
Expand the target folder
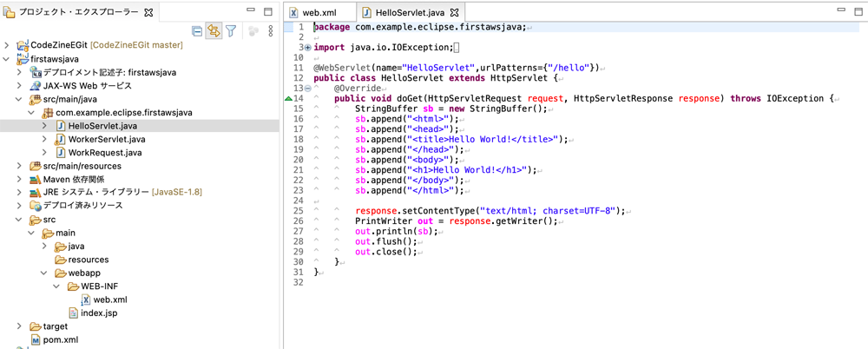pos(19,326)
